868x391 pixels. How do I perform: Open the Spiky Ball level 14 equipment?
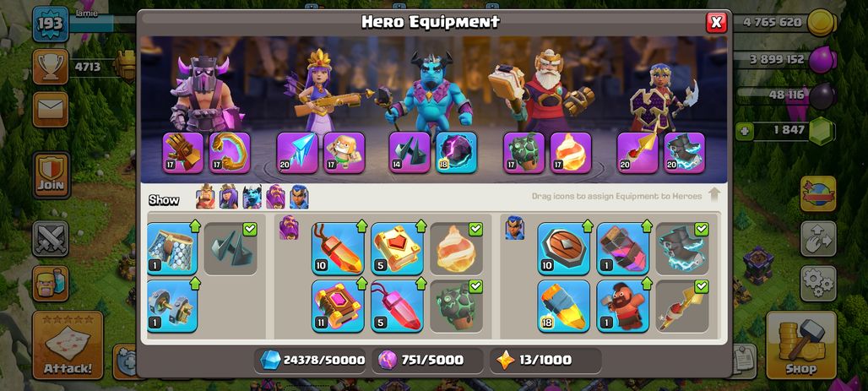tap(410, 153)
